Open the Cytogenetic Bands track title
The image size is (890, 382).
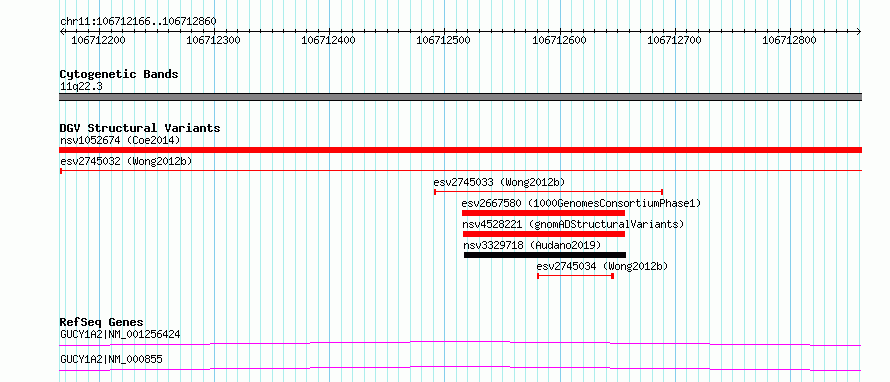tap(119, 74)
